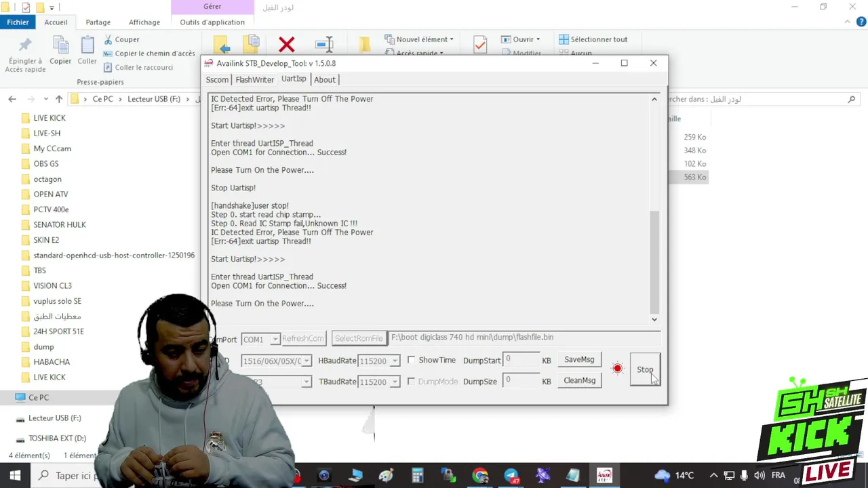Screen dimensions: 868x488
Task: Click the Explorer back arrow
Action: [12, 99]
